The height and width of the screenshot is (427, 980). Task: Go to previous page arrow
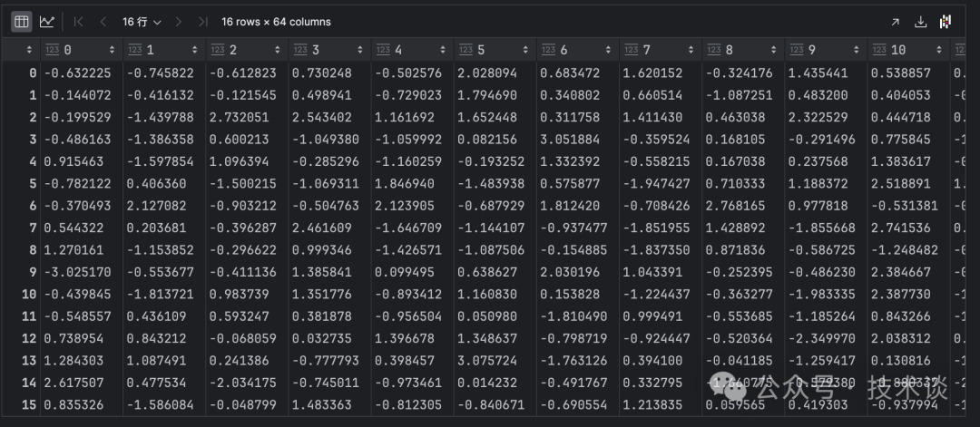pyautogui.click(x=103, y=22)
